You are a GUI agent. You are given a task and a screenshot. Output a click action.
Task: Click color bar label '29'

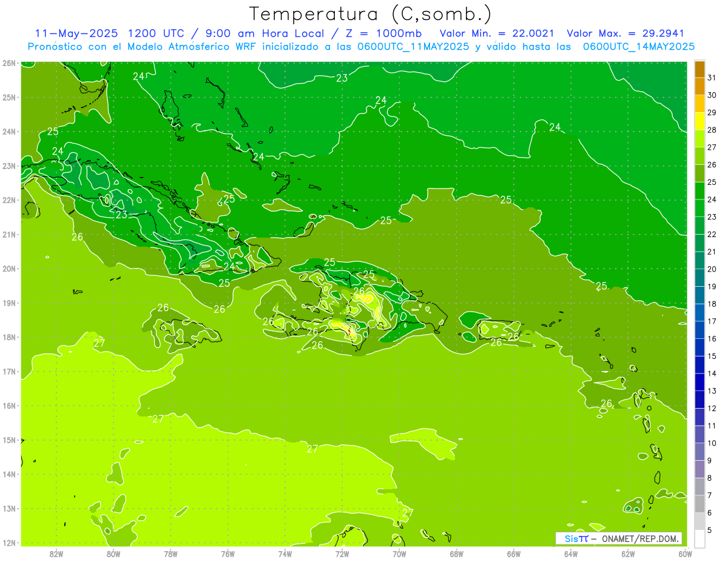pos(712,112)
